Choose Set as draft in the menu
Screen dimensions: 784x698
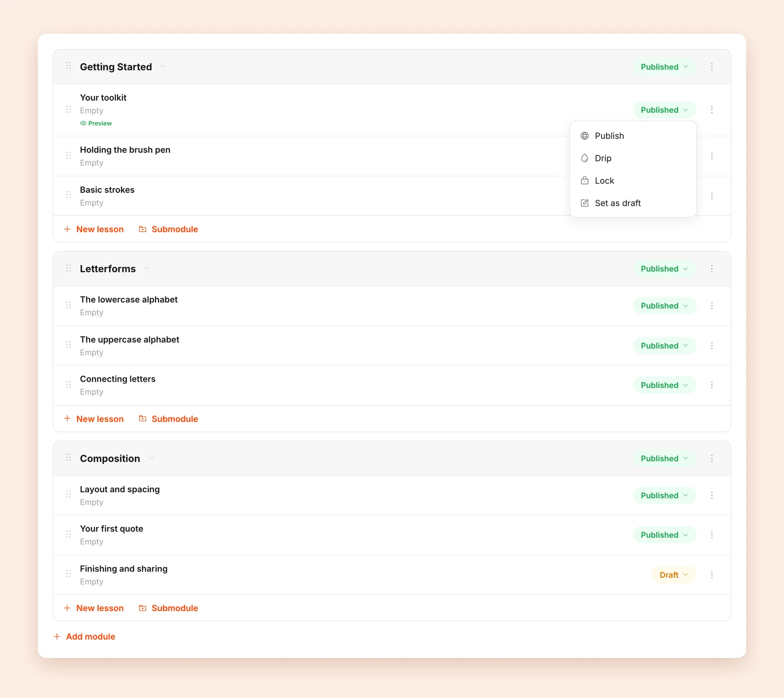pos(633,203)
